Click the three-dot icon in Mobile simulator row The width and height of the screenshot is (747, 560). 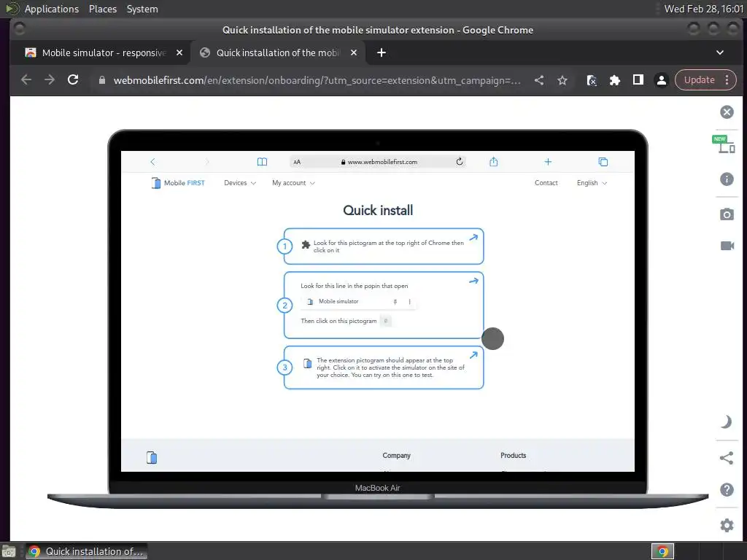409,301
